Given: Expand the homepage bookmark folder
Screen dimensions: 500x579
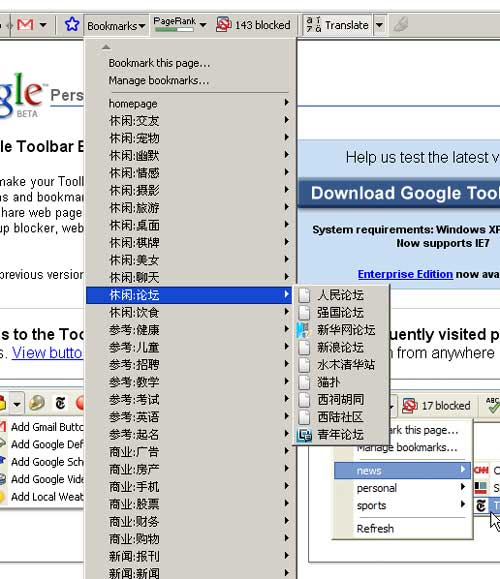Looking at the screenshot, I should pos(189,103).
